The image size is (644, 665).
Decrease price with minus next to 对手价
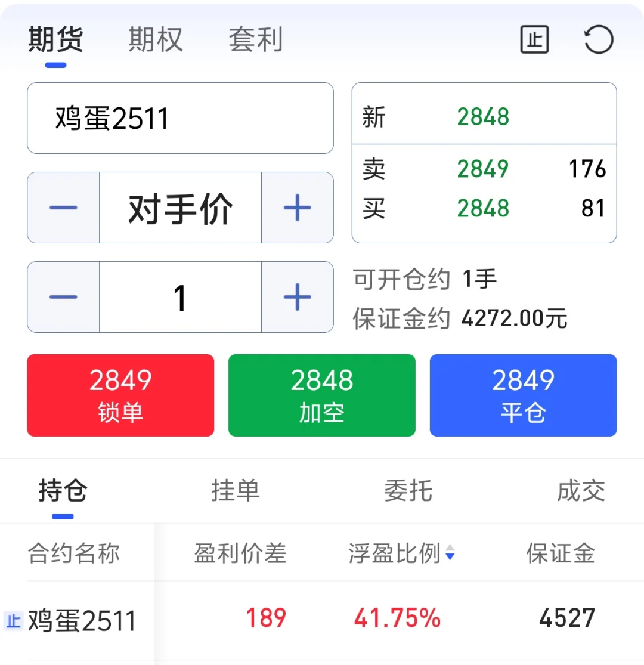coord(63,208)
